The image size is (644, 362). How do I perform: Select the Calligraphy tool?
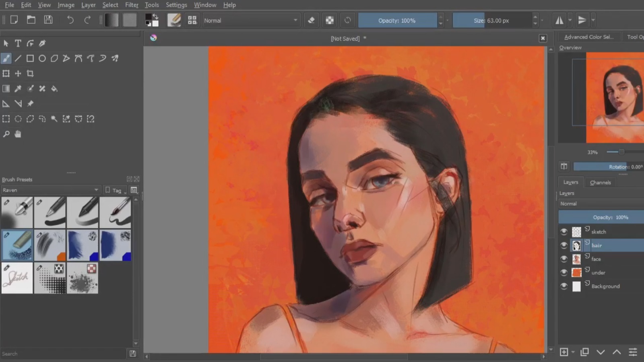(x=42, y=43)
